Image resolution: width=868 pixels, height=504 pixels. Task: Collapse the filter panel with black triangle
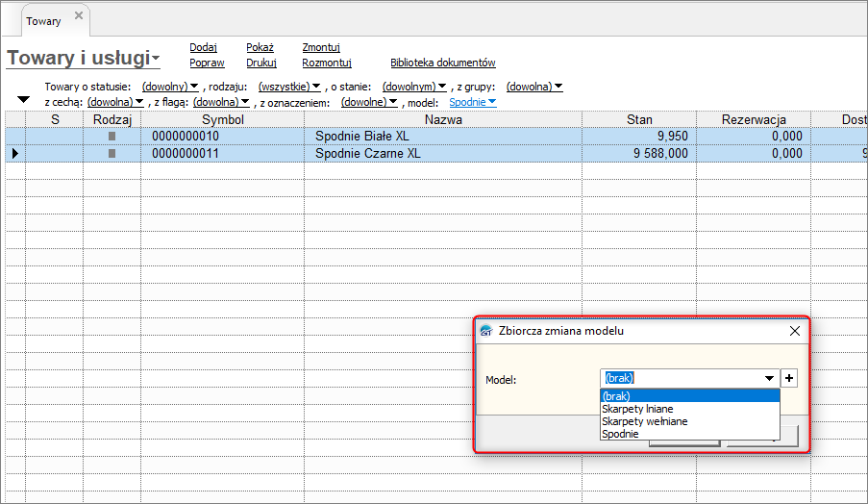point(23,100)
